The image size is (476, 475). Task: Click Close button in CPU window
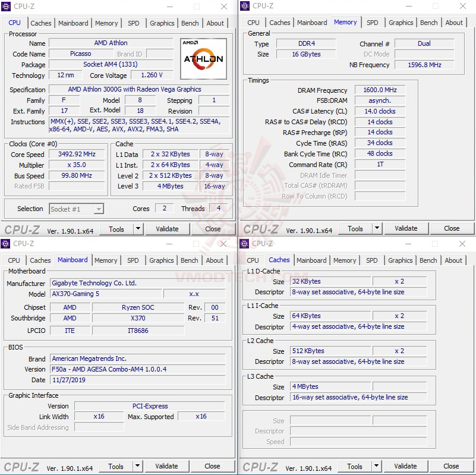point(213,229)
